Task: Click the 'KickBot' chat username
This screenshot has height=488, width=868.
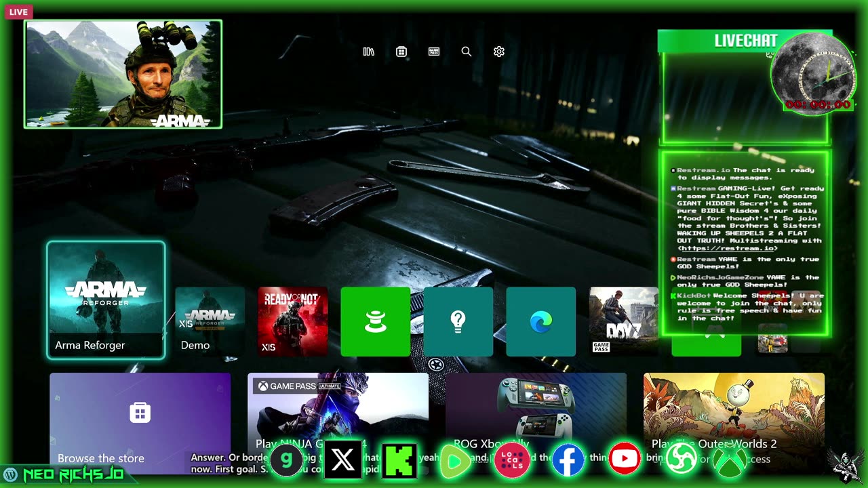Action: [694, 296]
